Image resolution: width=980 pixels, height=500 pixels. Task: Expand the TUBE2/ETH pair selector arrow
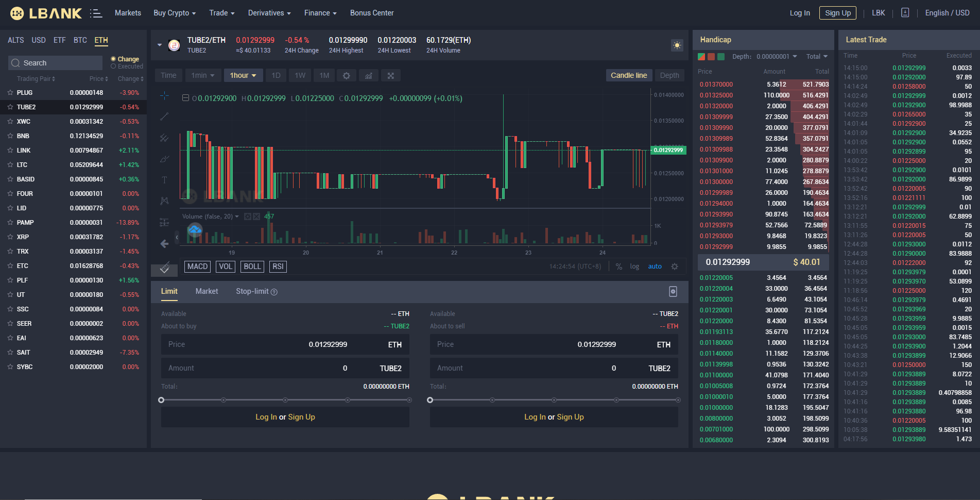[160, 45]
